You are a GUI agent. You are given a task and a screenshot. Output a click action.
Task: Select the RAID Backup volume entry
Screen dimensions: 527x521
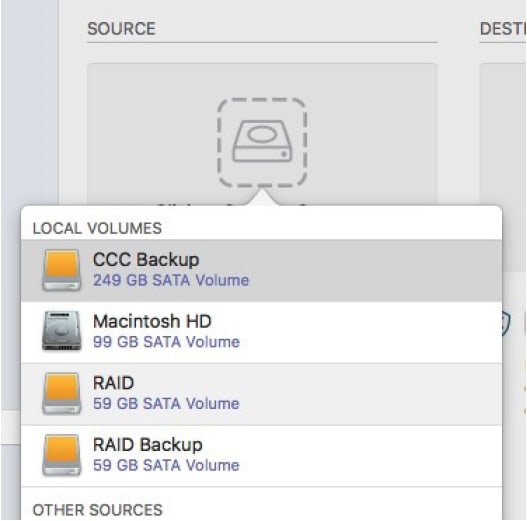coord(261,456)
